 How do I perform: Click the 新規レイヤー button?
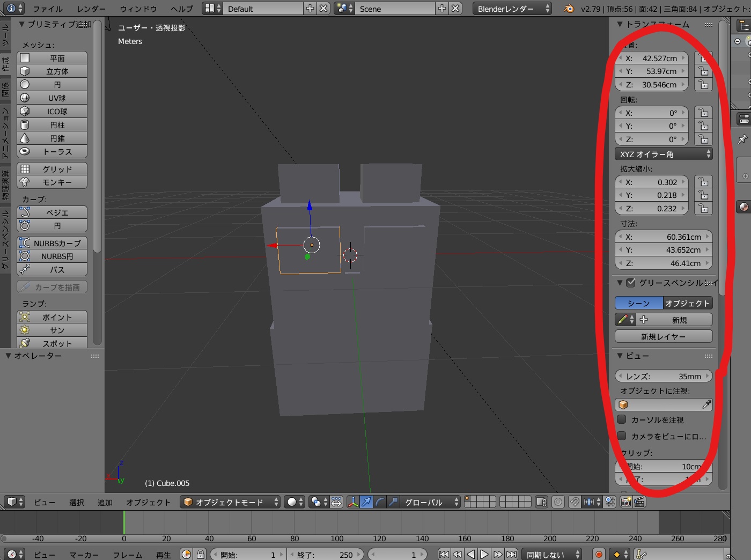[x=663, y=336]
